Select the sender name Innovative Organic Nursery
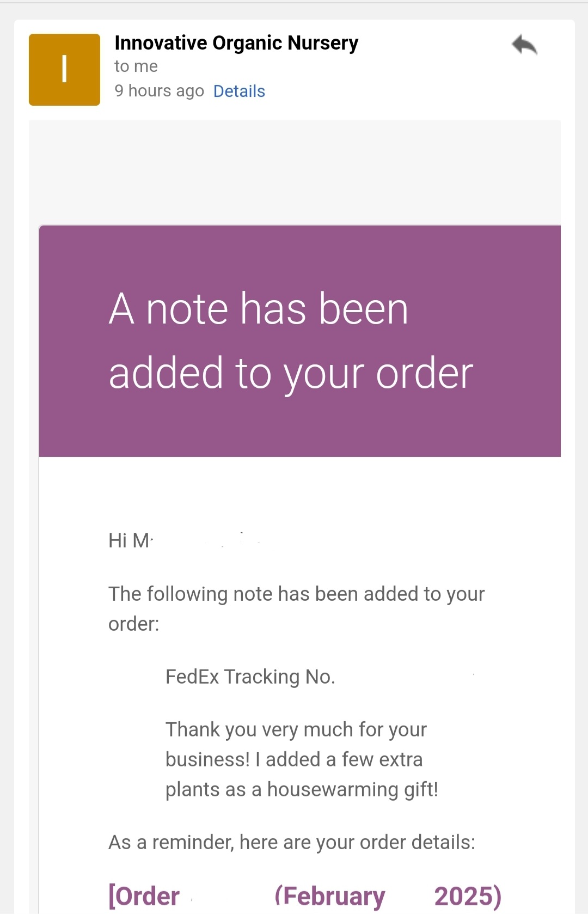The image size is (588, 914). click(x=236, y=43)
